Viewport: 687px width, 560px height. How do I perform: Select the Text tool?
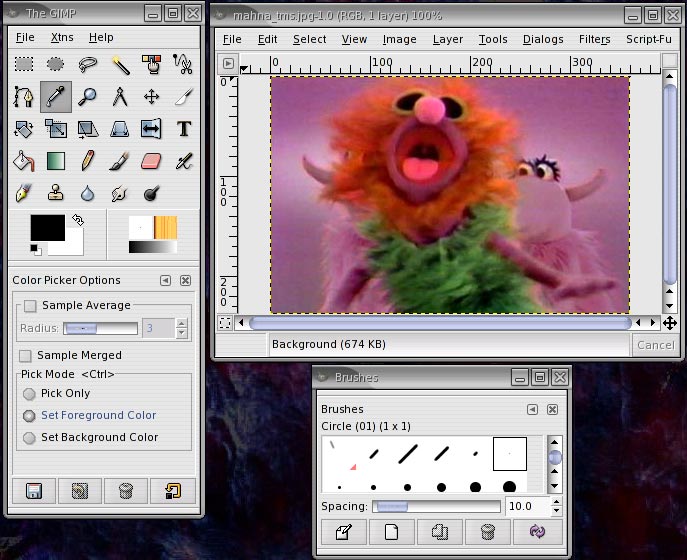click(x=183, y=129)
